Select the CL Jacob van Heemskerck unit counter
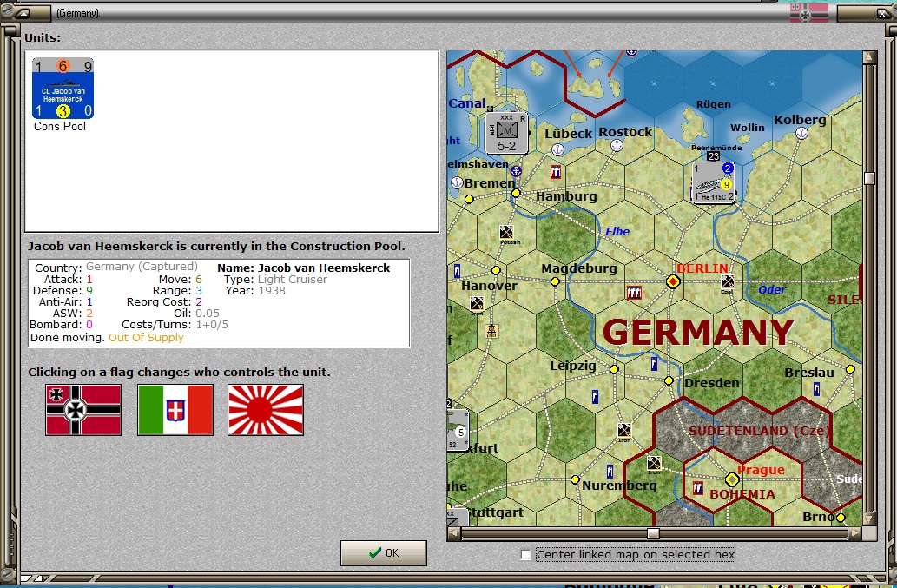 [63, 88]
